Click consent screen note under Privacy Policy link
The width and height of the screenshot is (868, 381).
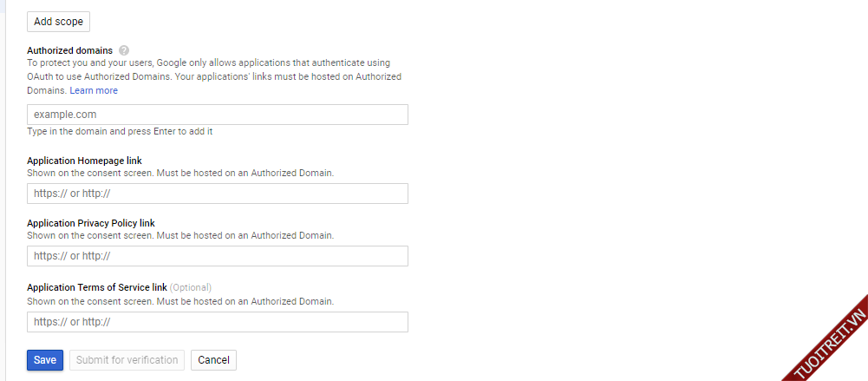click(179, 235)
